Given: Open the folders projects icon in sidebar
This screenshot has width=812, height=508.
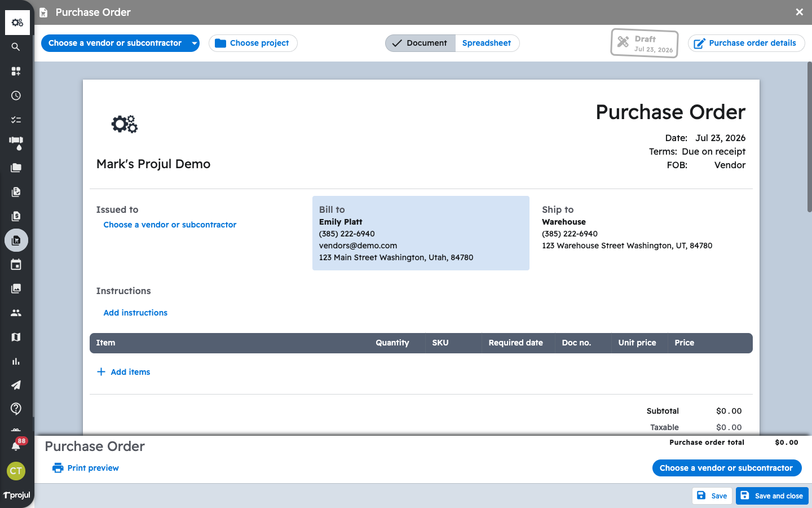Looking at the screenshot, I should (x=16, y=168).
